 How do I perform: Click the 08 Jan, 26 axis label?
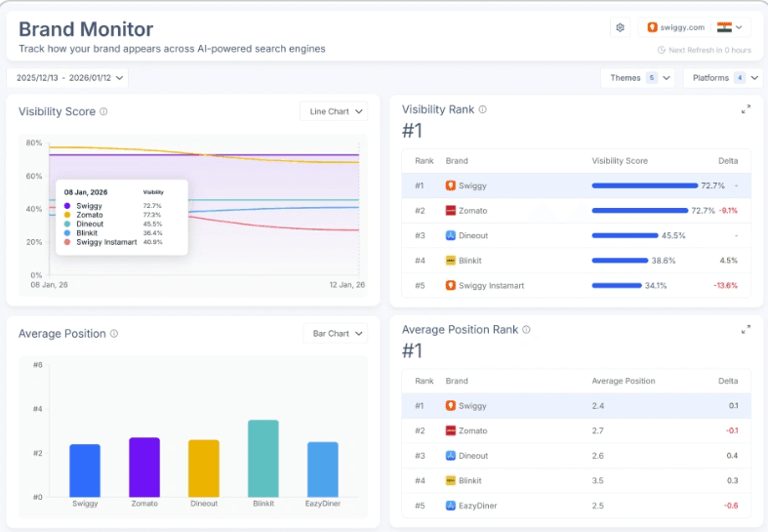tap(50, 285)
